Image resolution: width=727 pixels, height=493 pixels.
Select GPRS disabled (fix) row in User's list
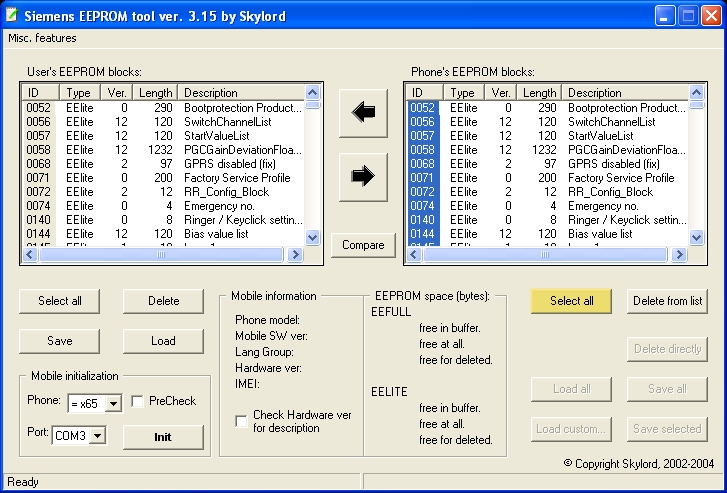[164, 164]
